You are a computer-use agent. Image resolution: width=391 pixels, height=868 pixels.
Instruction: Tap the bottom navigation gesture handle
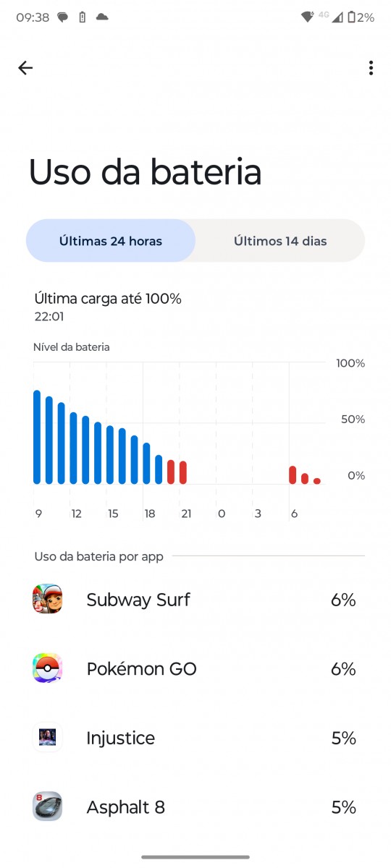click(195, 857)
